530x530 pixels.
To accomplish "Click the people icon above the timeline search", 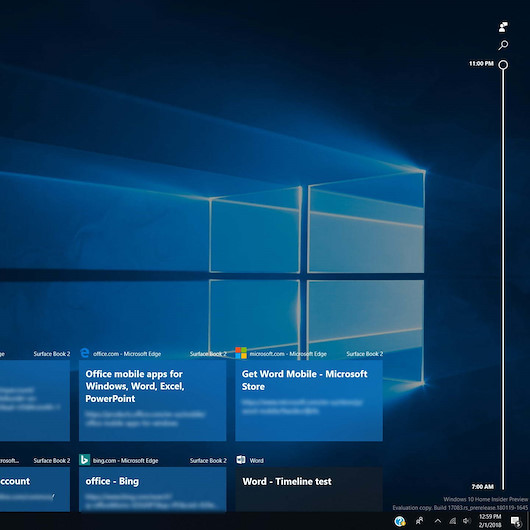I will 503,27.
